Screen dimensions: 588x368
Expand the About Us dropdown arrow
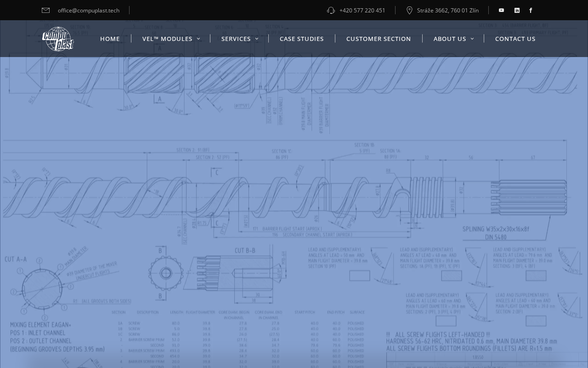(x=472, y=39)
